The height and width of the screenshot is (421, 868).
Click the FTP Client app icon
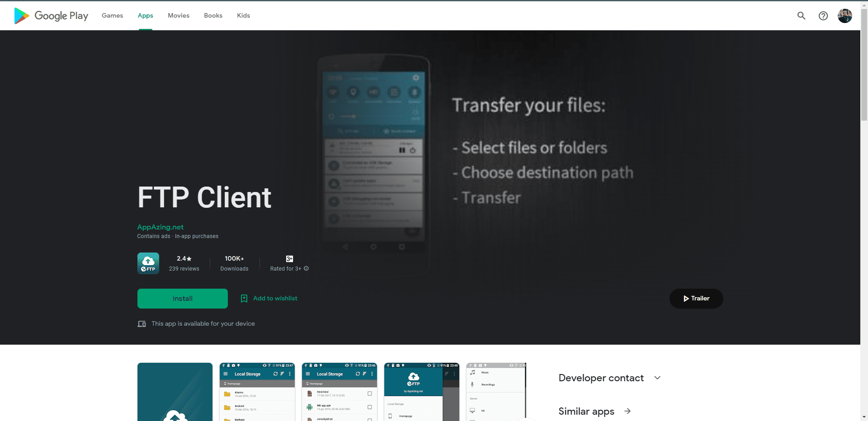(x=148, y=263)
